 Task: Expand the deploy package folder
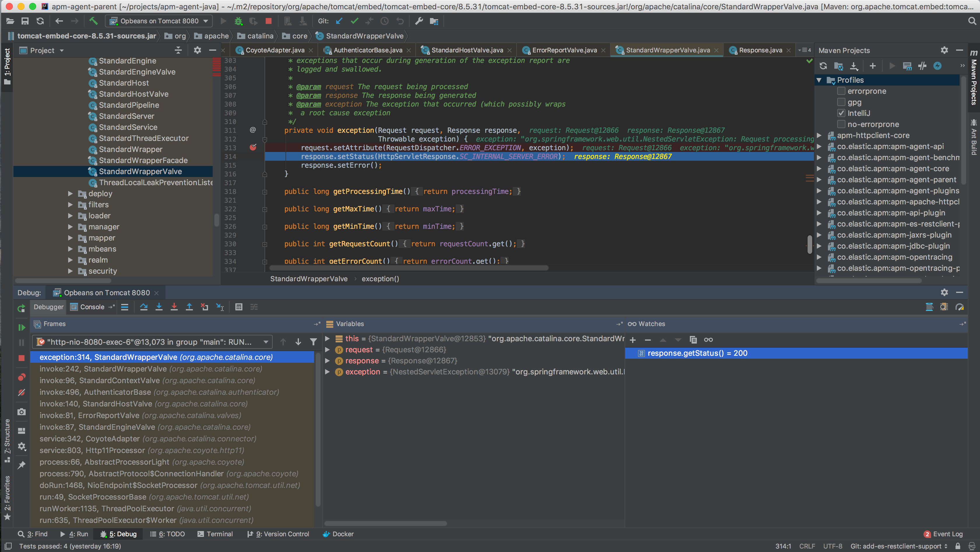(70, 194)
